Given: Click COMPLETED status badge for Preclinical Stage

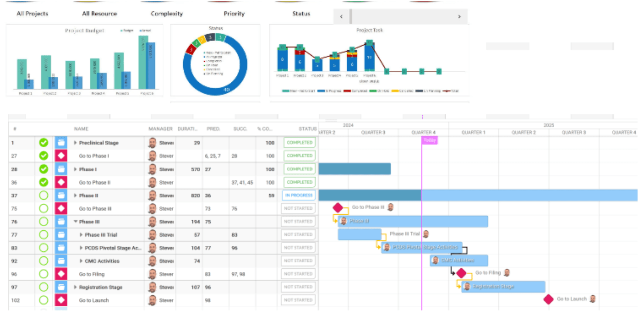Looking at the screenshot, I should (300, 142).
